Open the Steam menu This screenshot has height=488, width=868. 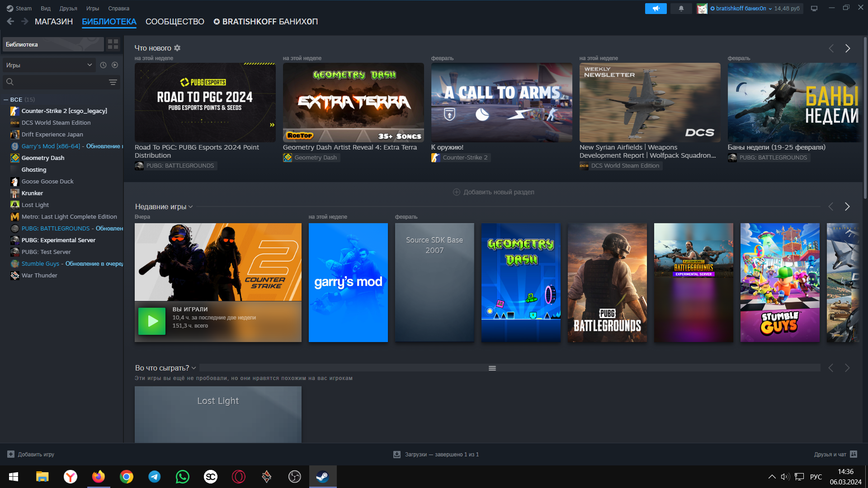pyautogui.click(x=19, y=8)
